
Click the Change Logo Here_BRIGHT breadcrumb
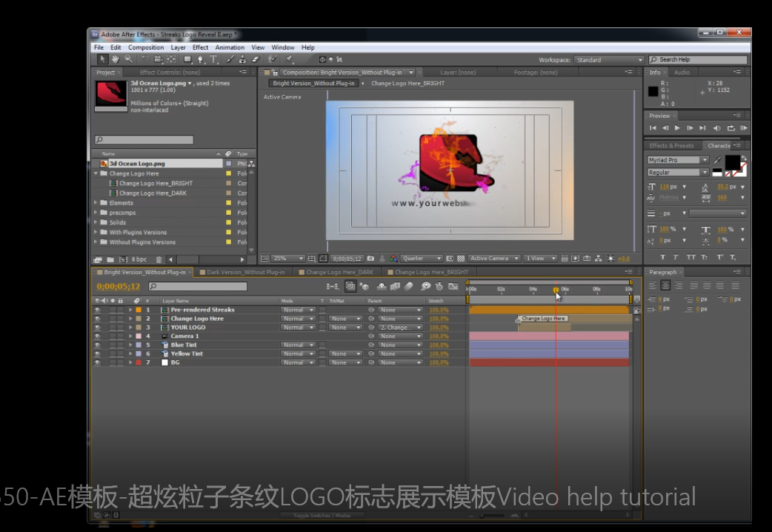407,84
